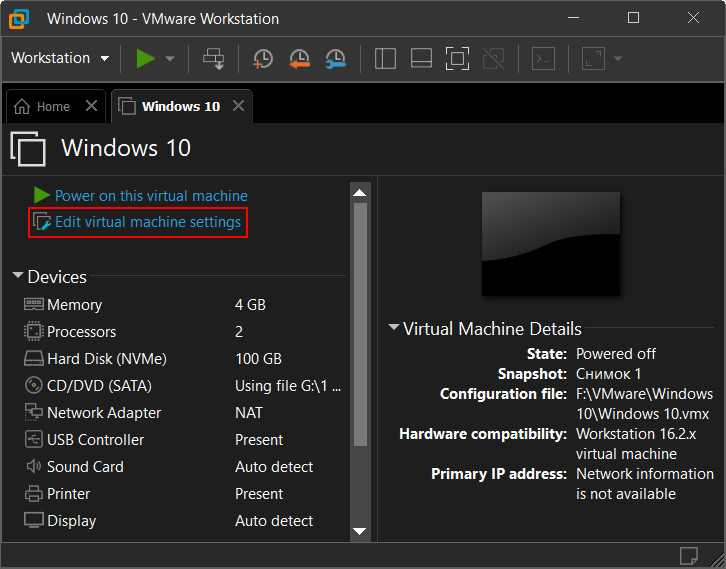Click the CD/DVD (SATA) icon
The image size is (726, 569).
click(x=33, y=385)
